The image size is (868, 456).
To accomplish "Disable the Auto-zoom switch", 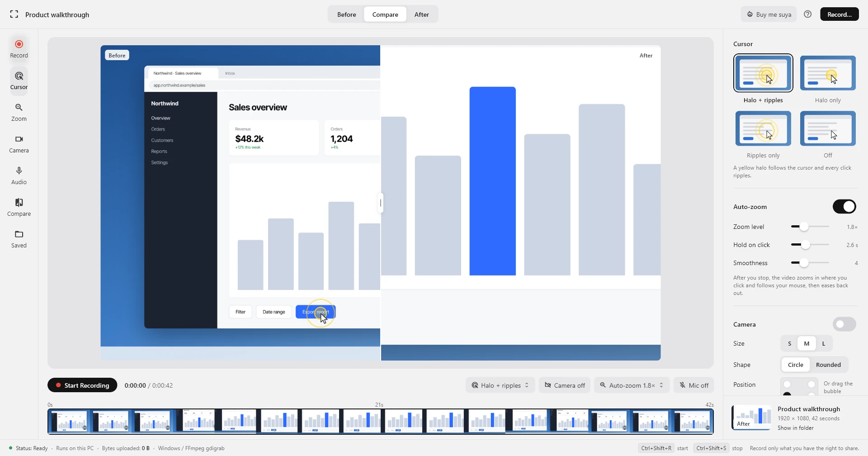I will point(844,207).
